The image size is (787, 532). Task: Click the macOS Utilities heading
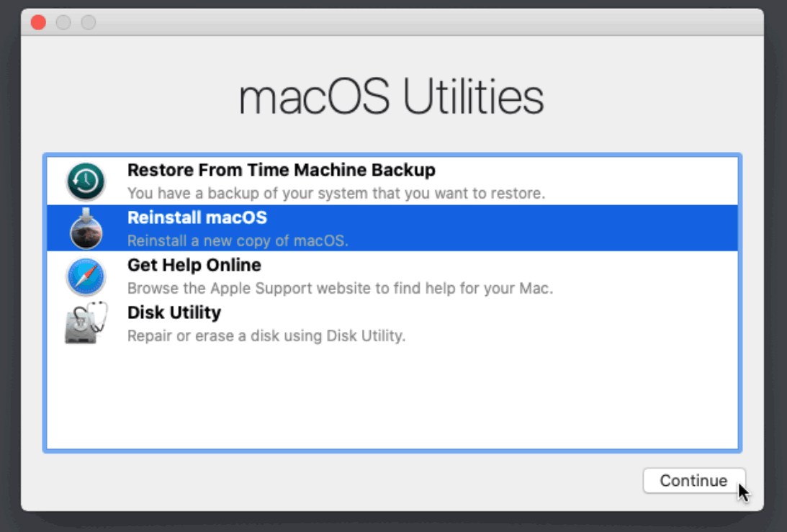coord(392,97)
